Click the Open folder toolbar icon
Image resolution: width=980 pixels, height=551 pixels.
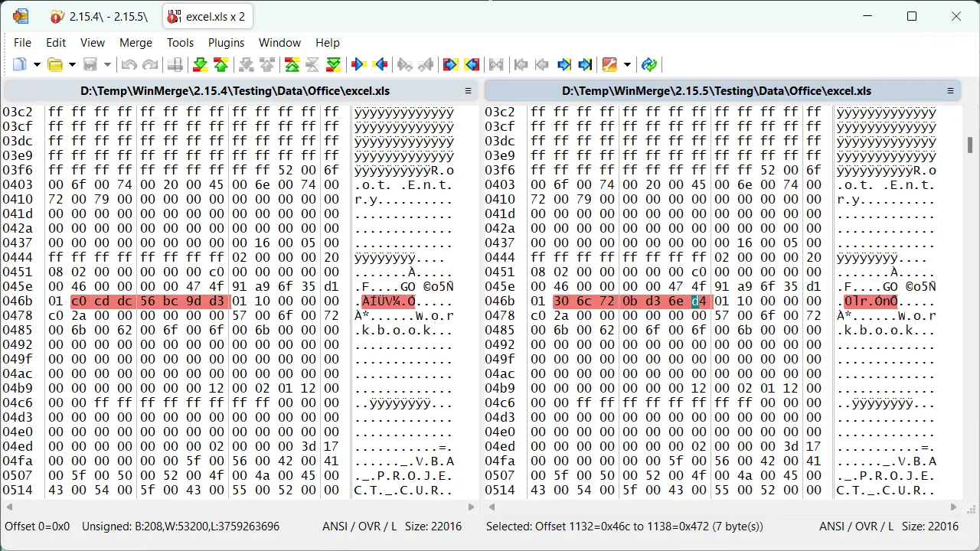tap(55, 65)
